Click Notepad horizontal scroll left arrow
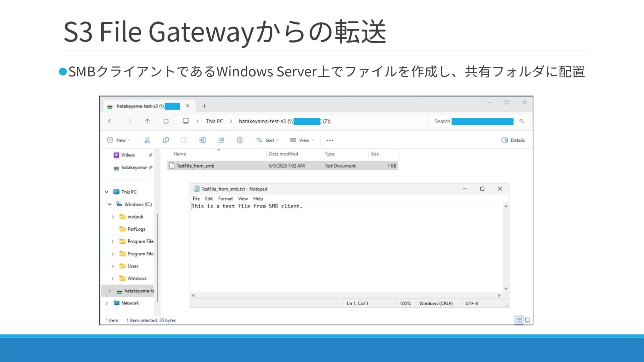Screen dimensions: 644x362 (x=193, y=296)
